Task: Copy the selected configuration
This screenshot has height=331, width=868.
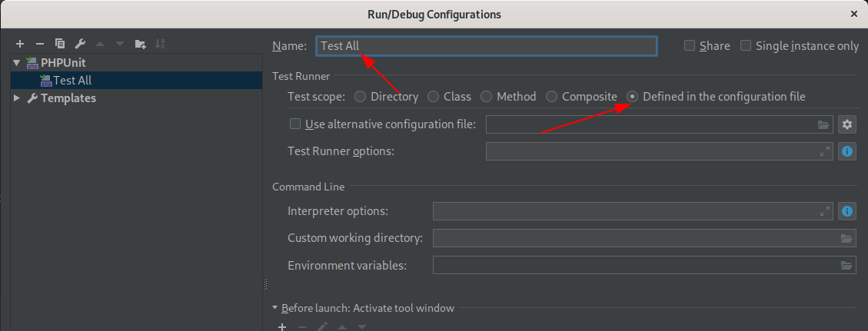Action: [x=60, y=44]
